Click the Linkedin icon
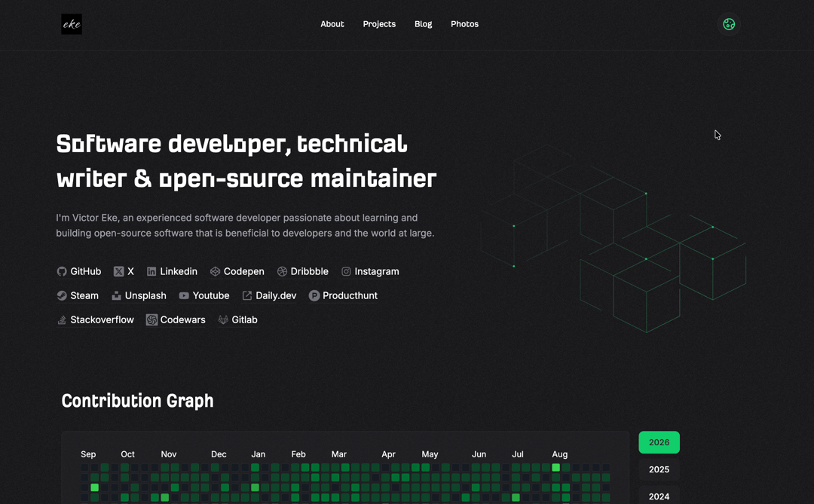This screenshot has width=814, height=504. coord(151,271)
